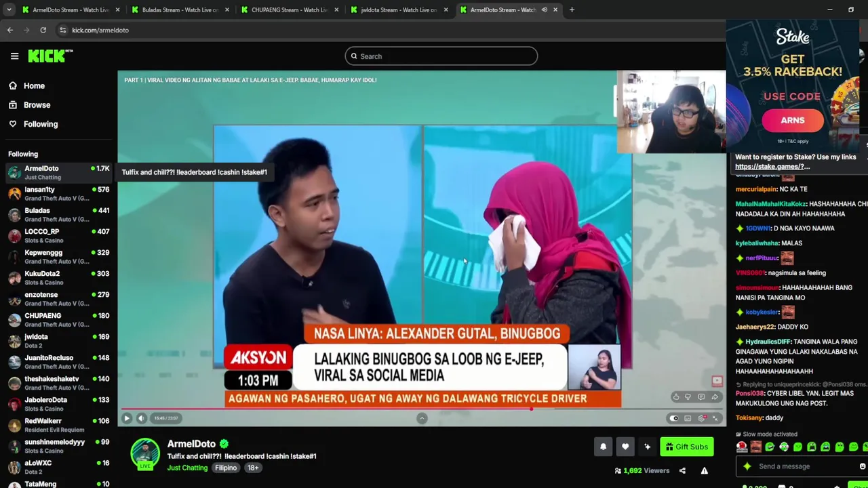Open ArmelDoto's avatar with LIVE badge

coord(145,454)
